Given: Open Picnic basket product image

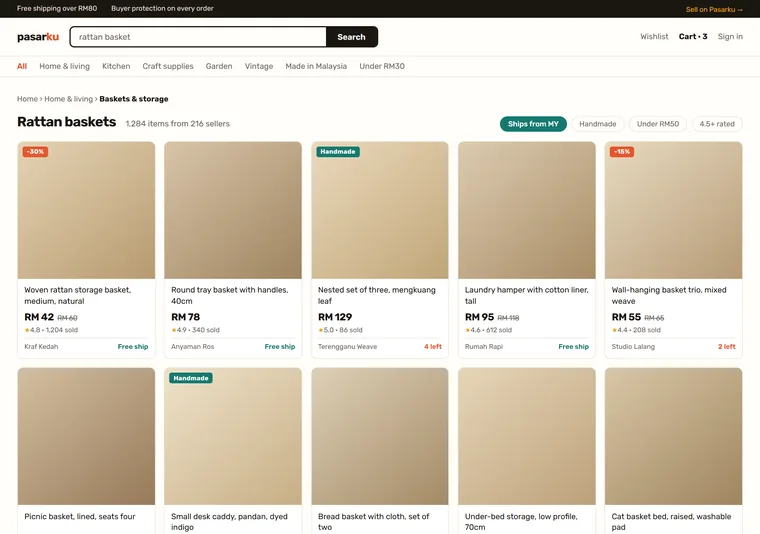Looking at the screenshot, I should click(x=86, y=436).
